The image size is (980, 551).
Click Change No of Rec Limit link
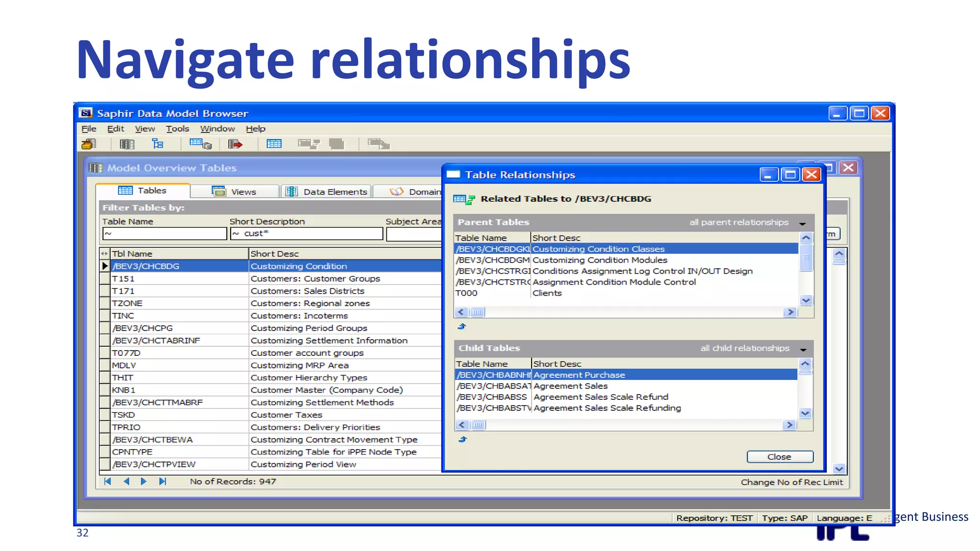[792, 482]
